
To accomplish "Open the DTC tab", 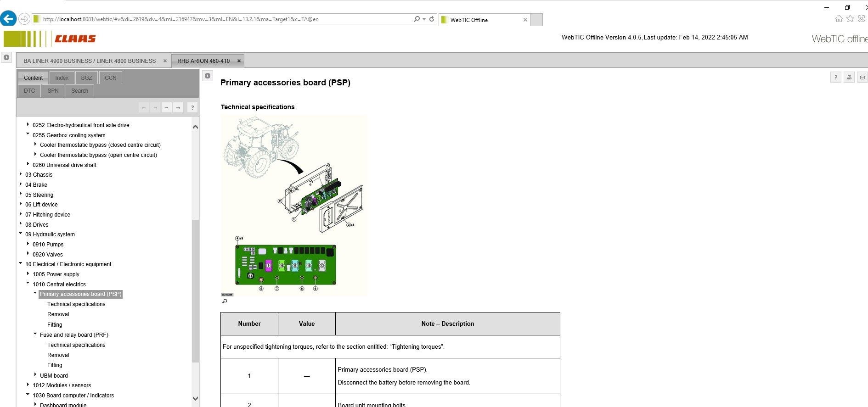I will point(29,91).
